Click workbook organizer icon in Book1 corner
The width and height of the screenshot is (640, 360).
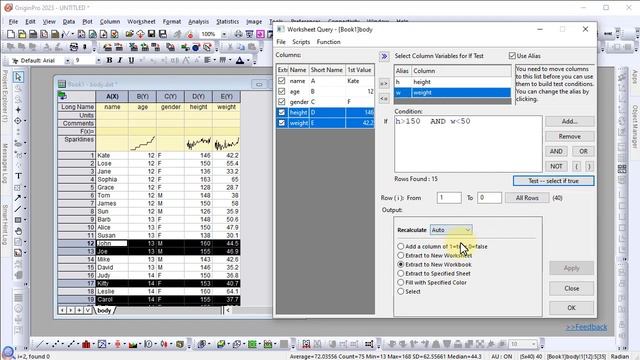click(x=62, y=96)
